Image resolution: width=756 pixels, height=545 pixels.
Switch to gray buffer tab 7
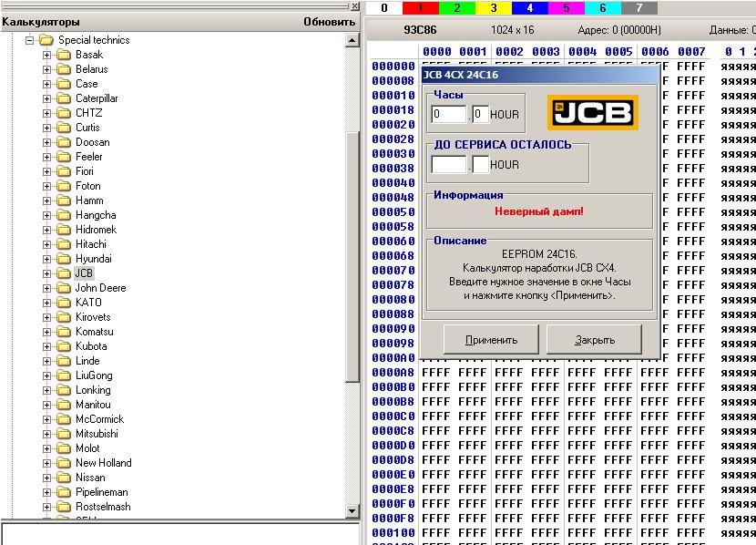click(x=639, y=7)
